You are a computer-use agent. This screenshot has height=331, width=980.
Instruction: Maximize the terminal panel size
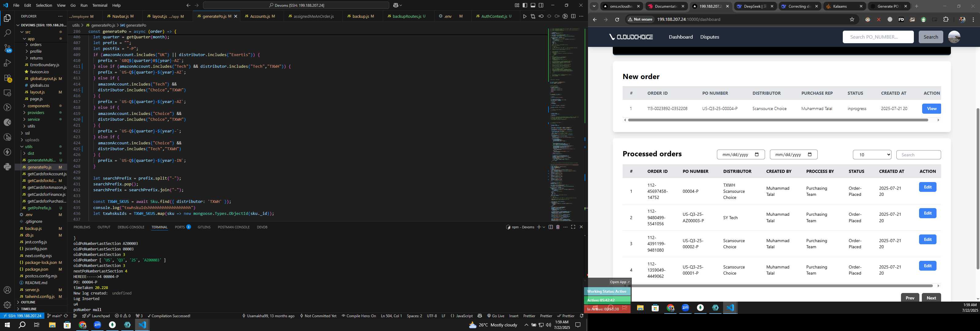pyautogui.click(x=573, y=227)
